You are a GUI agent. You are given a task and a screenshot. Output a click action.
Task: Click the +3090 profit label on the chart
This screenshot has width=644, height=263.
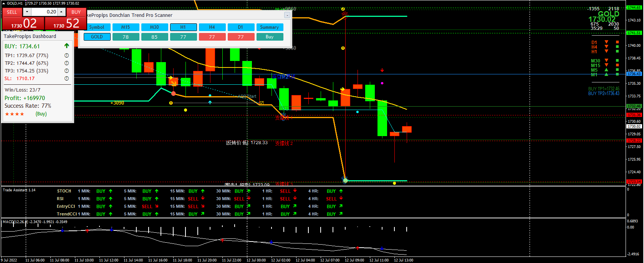(117, 103)
